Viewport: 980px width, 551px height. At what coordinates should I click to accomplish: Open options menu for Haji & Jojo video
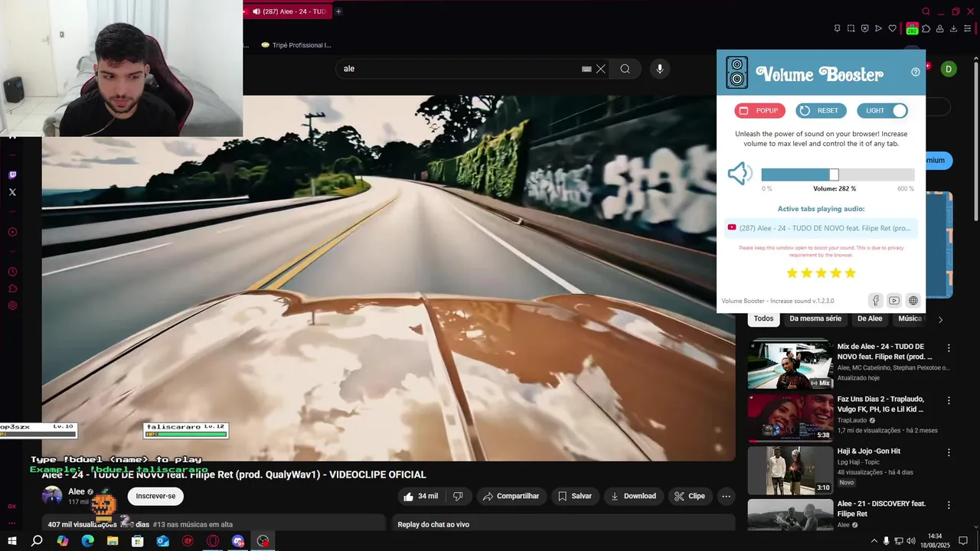click(949, 452)
